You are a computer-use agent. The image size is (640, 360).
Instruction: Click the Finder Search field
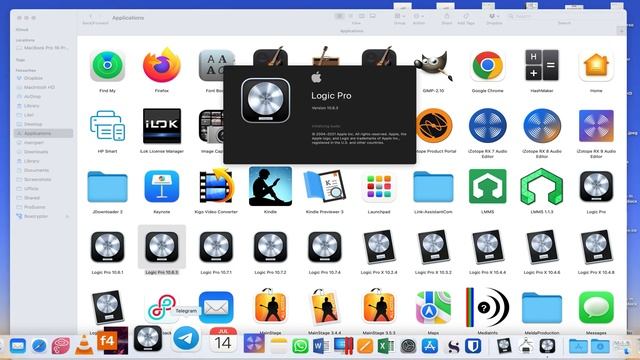[564, 16]
